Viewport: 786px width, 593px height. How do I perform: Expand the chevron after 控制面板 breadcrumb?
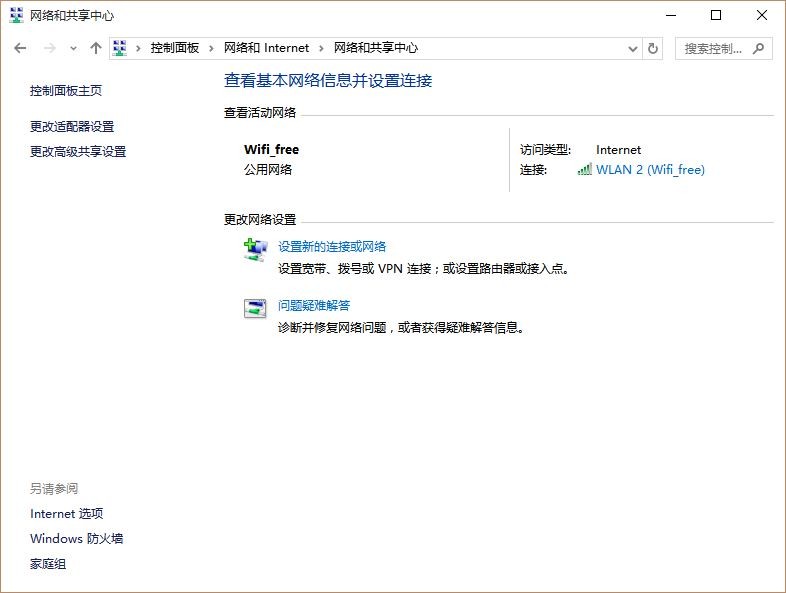point(211,48)
